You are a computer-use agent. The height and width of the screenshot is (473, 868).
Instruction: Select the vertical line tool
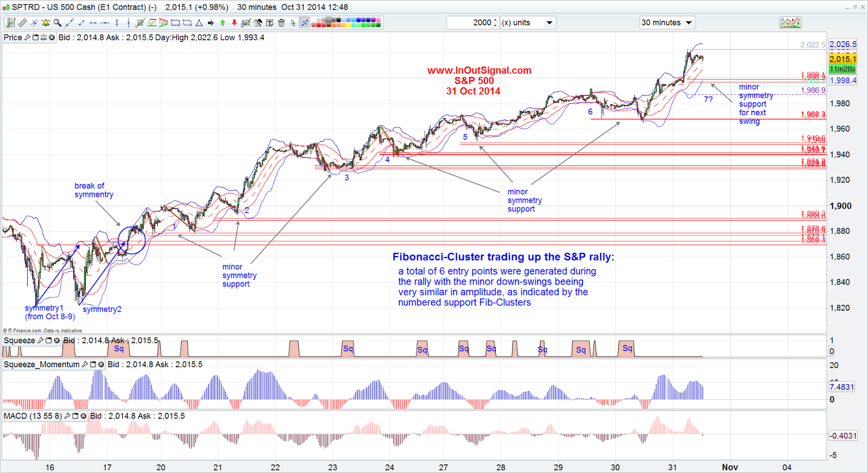tap(129, 23)
